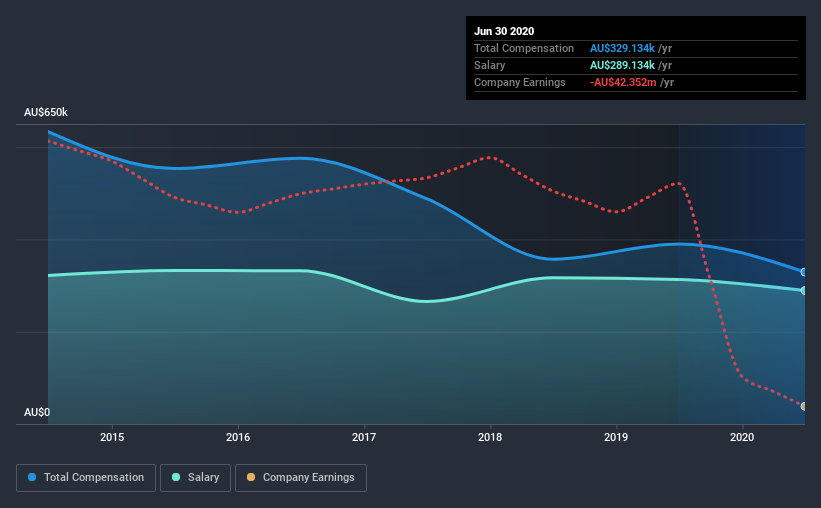Select the 2015 x-axis label
Viewport: 821px width, 508px height.
point(112,437)
